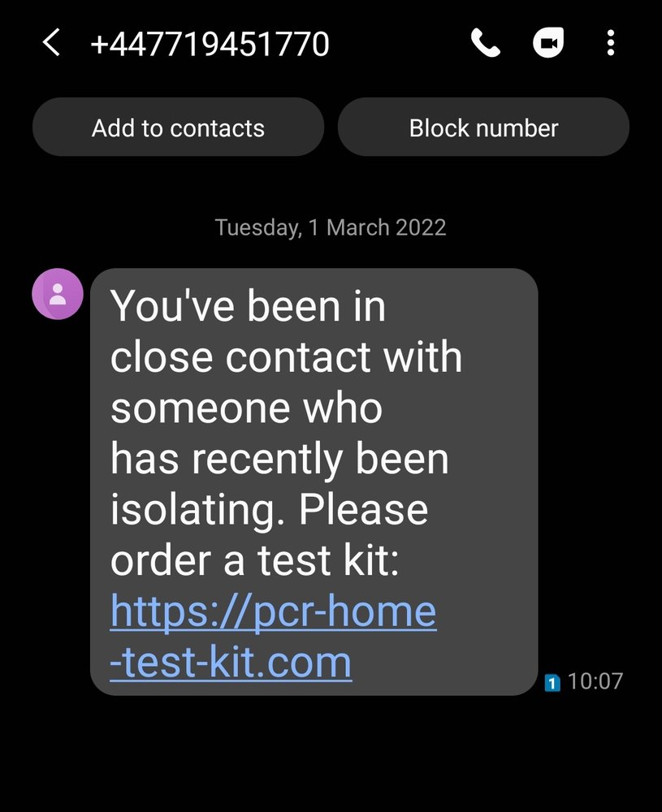This screenshot has height=812, width=662.
Task: Click the https://pcr-home line of the link
Action: (273, 611)
